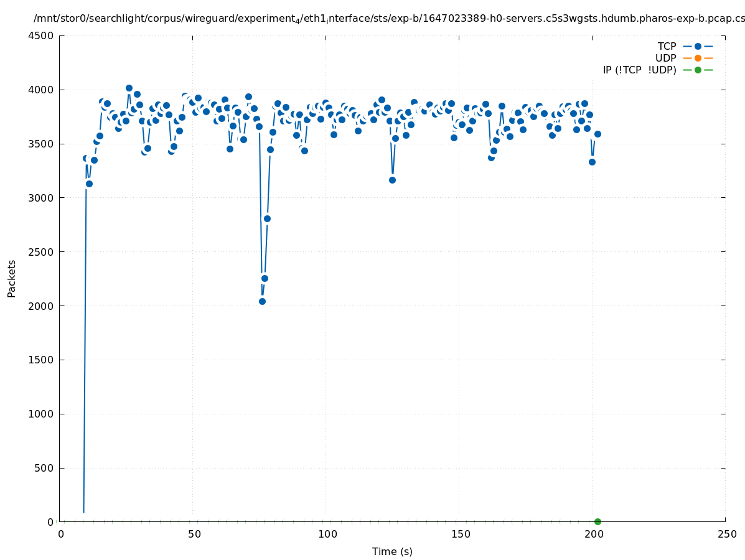Viewport: 745px width, 560px height.
Task: Select the highest TCP data point above 4000
Action: (129, 88)
